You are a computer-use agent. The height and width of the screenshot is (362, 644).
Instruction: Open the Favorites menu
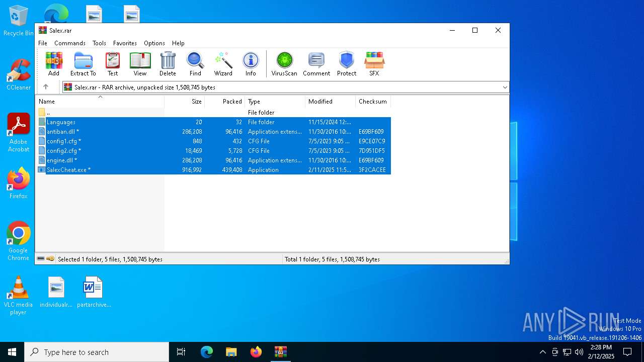(x=125, y=43)
